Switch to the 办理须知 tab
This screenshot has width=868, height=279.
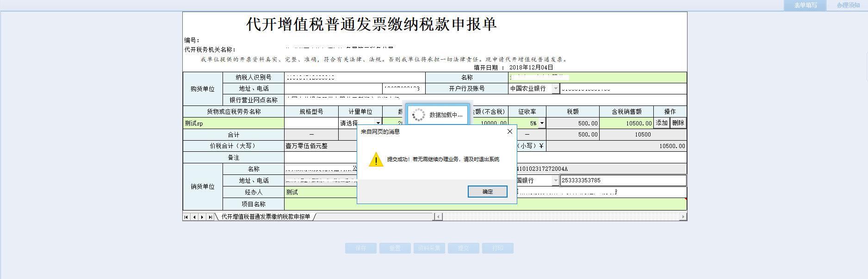coord(848,6)
